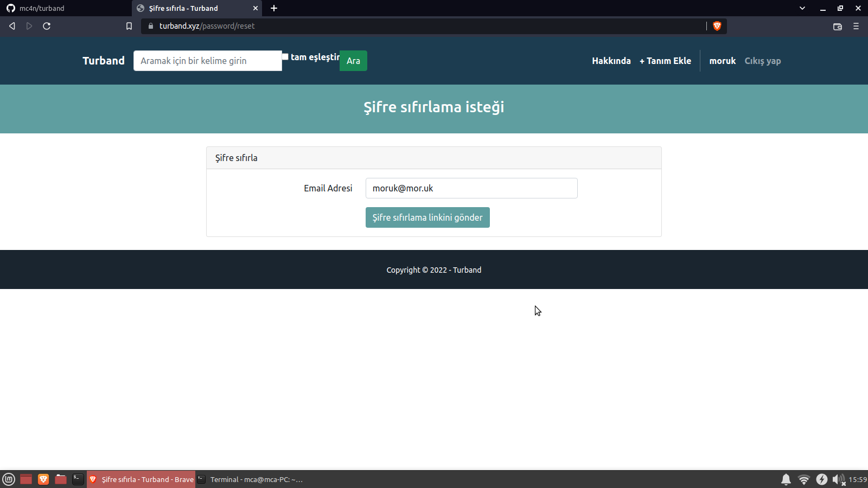Switch to the mc4n/turband GitHub tab
868x488 pixels.
tap(65, 8)
